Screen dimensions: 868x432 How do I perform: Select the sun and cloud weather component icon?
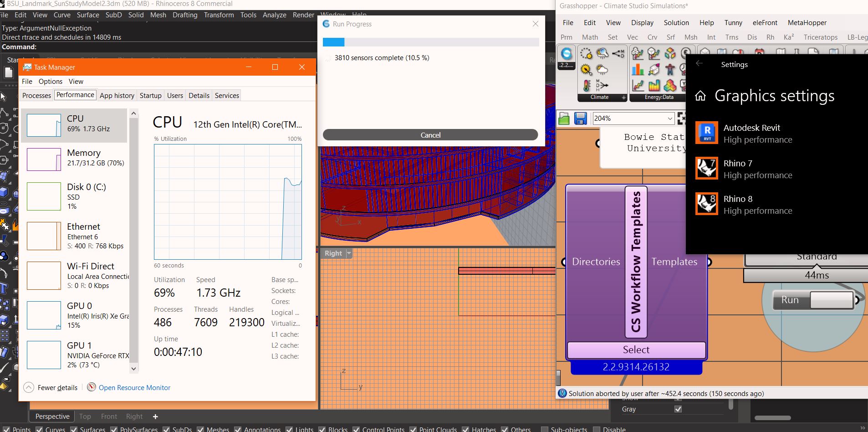602,70
